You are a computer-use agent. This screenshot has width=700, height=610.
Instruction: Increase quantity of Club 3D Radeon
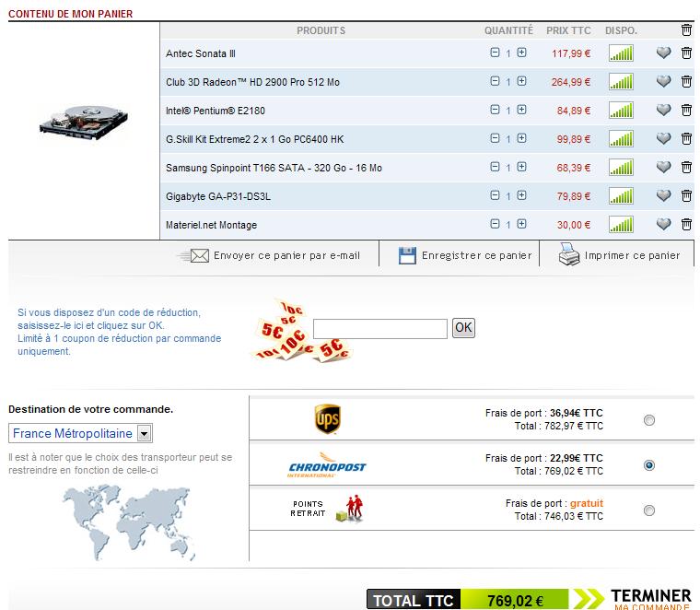click(521, 81)
